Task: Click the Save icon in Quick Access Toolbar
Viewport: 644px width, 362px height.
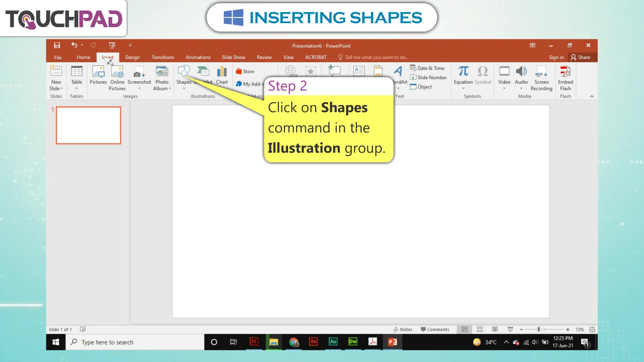Action: [57, 45]
